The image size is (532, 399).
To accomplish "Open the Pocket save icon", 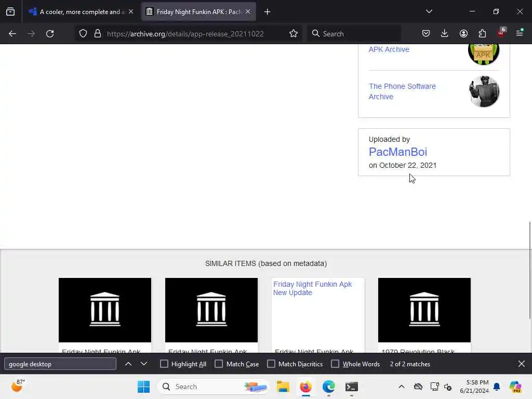I will [x=426, y=34].
